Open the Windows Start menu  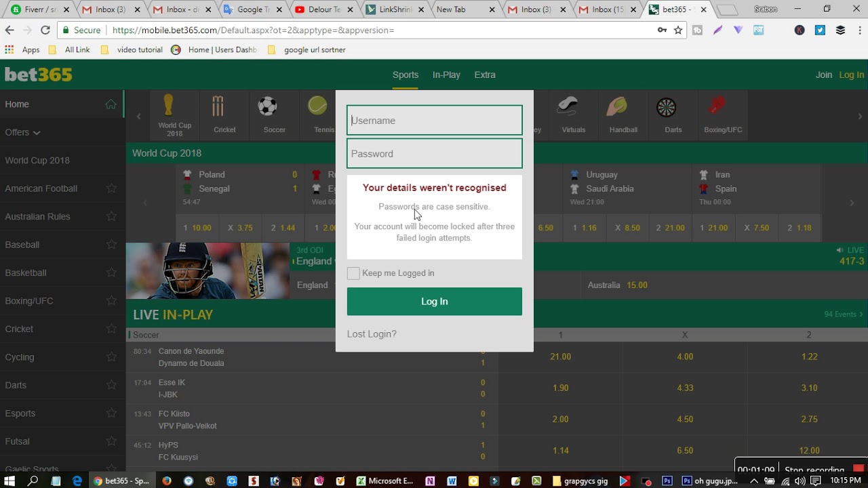click(9, 481)
